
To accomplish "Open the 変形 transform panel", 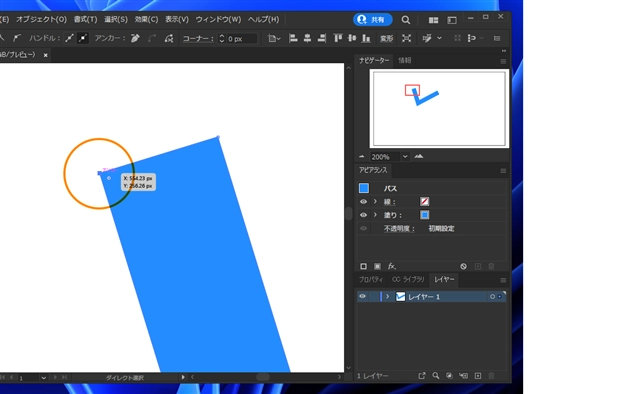I will coord(386,38).
